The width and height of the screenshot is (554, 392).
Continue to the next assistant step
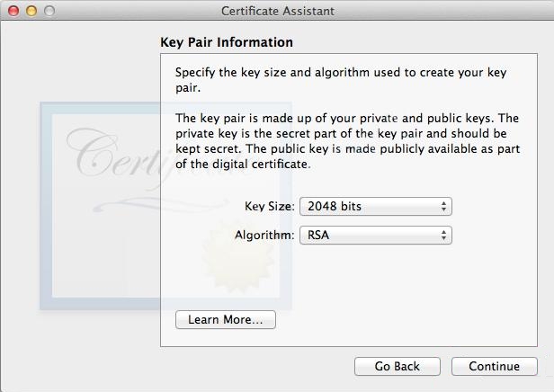(x=495, y=366)
